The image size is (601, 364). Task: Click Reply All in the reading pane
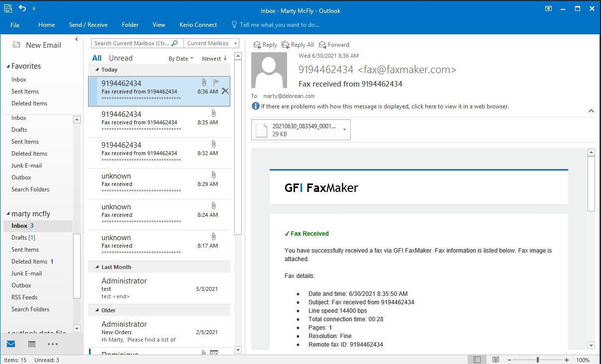298,45
